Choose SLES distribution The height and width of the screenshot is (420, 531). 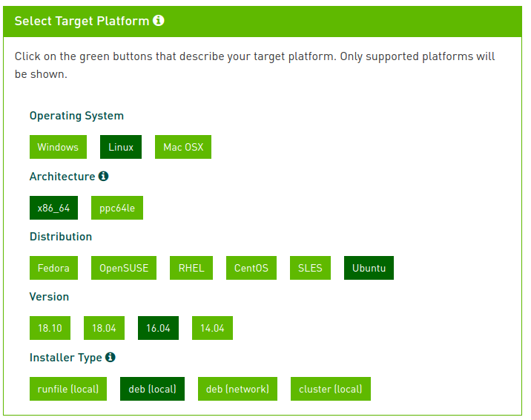(x=310, y=268)
